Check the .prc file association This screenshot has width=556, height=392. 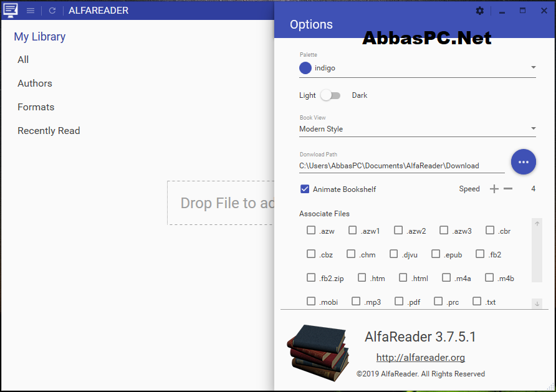coord(438,301)
